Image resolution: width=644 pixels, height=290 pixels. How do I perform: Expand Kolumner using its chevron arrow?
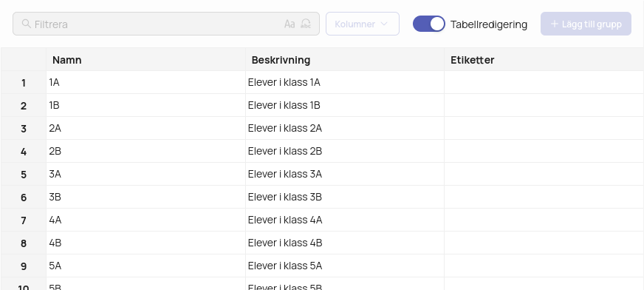pyautogui.click(x=384, y=24)
